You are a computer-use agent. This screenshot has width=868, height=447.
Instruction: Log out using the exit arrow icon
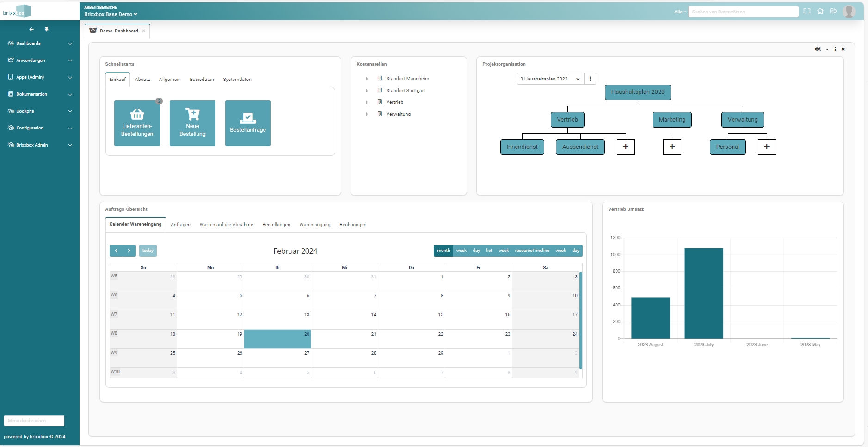click(x=833, y=11)
